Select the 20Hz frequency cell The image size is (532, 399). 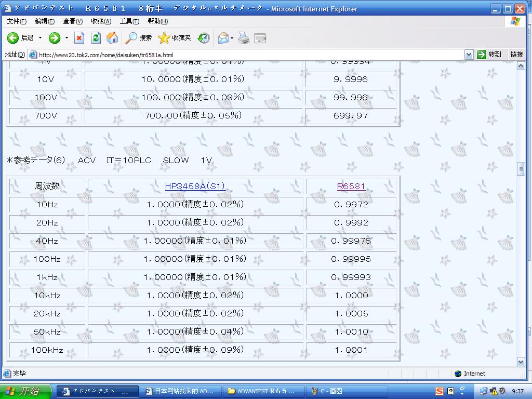tap(47, 222)
